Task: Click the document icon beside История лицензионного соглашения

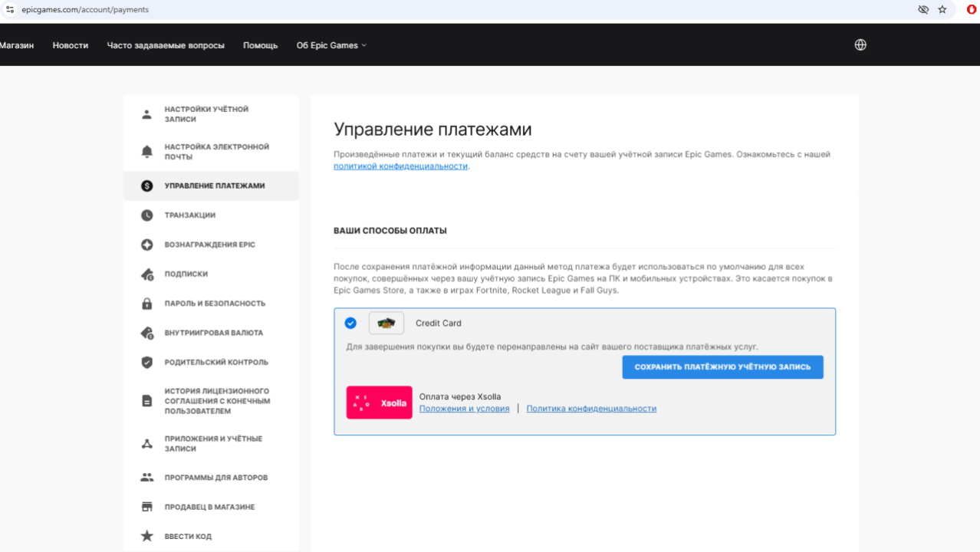Action: coord(147,401)
